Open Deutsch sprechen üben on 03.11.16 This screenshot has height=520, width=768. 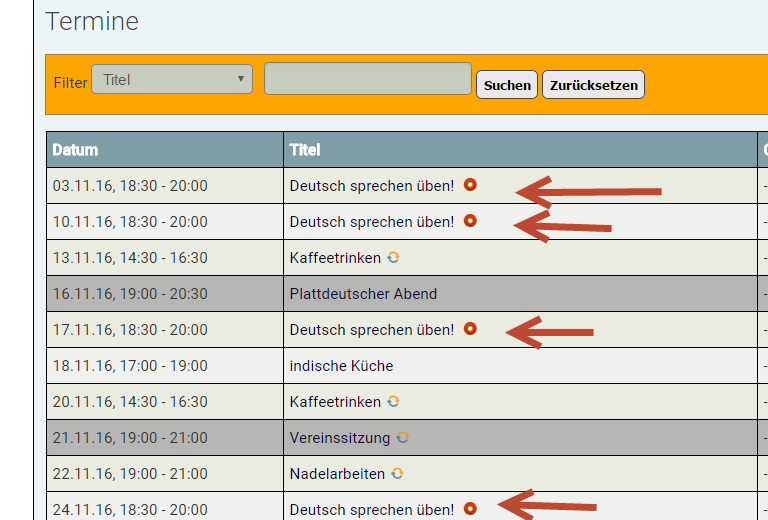(372, 186)
